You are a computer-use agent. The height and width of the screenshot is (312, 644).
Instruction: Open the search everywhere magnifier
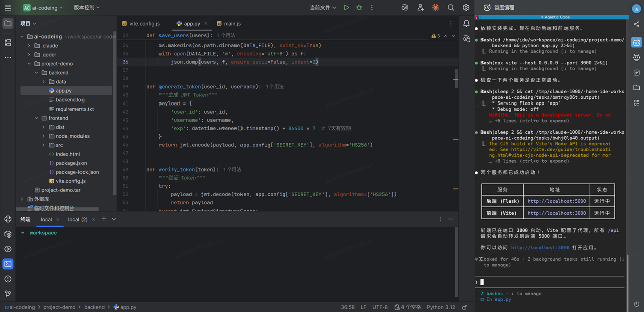[451, 8]
